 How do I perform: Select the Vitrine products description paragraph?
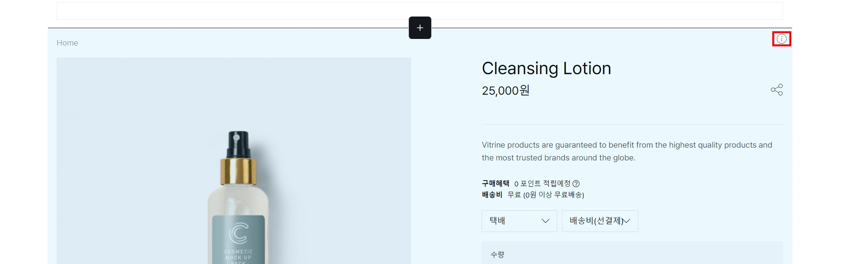(626, 151)
